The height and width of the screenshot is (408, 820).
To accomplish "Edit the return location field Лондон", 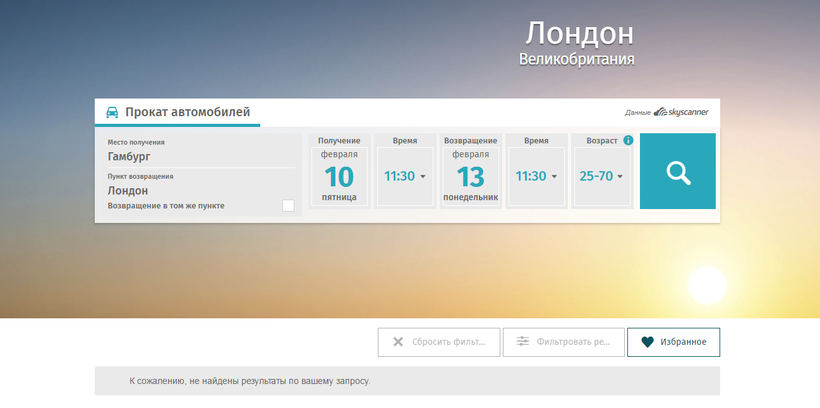I will pyautogui.click(x=200, y=190).
